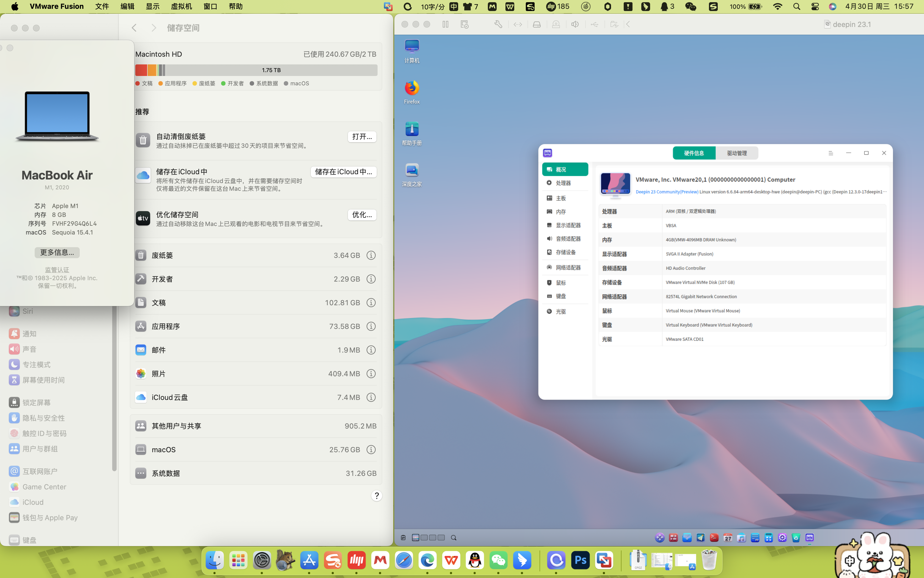Select 内存 in device manager sidebar
This screenshot has width=924, height=578.
click(565, 212)
